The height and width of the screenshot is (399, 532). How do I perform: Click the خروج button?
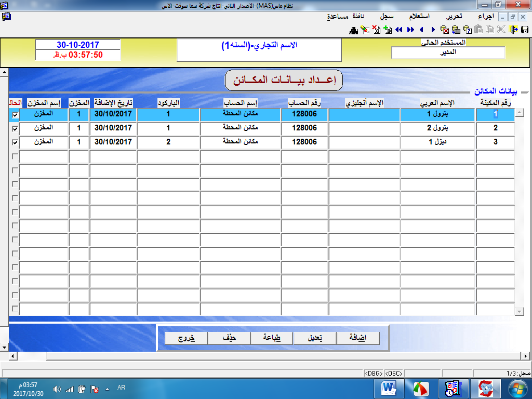(185, 338)
